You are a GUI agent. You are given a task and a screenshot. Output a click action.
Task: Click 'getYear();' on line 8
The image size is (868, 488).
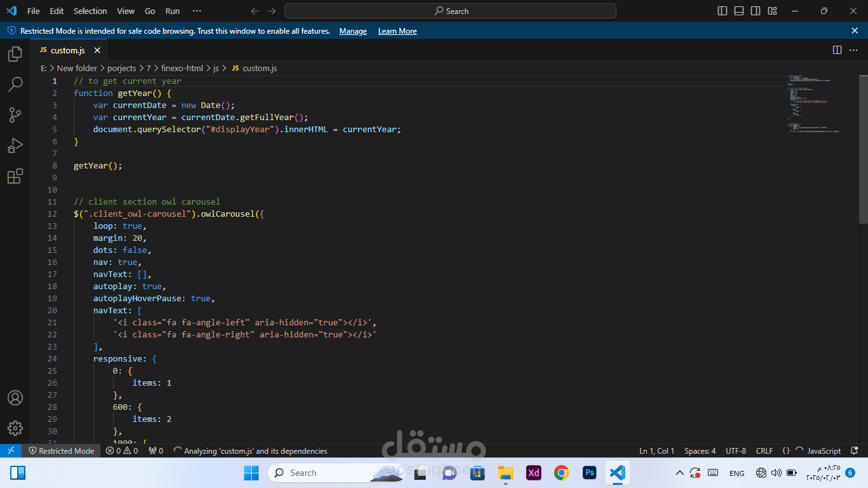tap(98, 165)
